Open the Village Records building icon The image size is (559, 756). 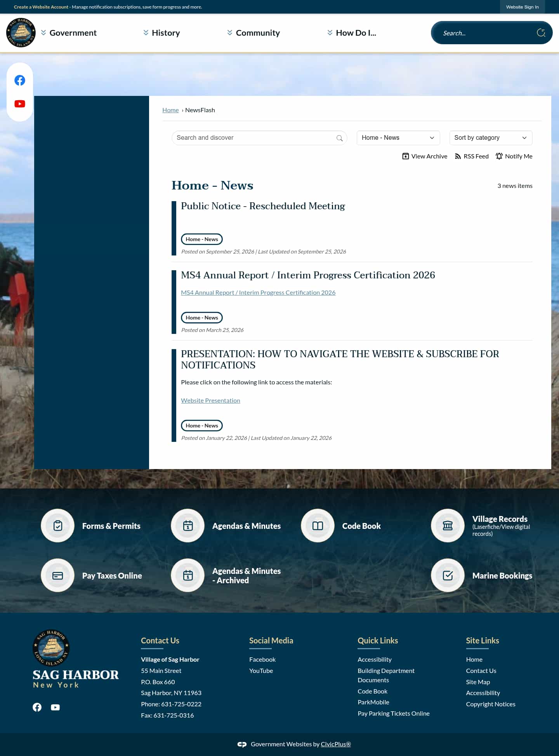[x=448, y=526]
